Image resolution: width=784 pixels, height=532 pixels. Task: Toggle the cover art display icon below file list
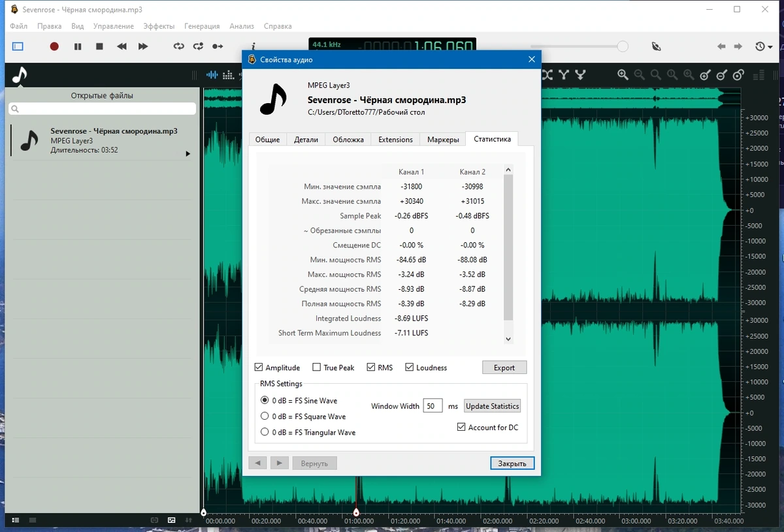[x=171, y=520]
